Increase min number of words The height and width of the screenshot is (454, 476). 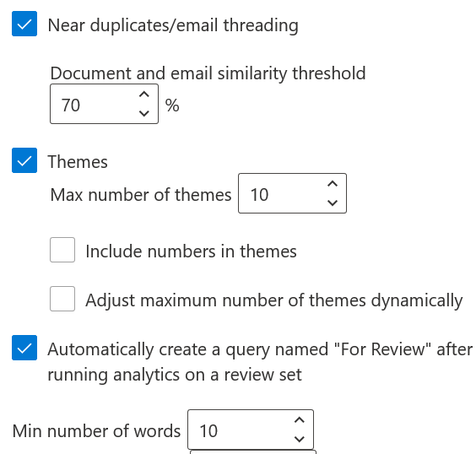pyautogui.click(x=300, y=420)
